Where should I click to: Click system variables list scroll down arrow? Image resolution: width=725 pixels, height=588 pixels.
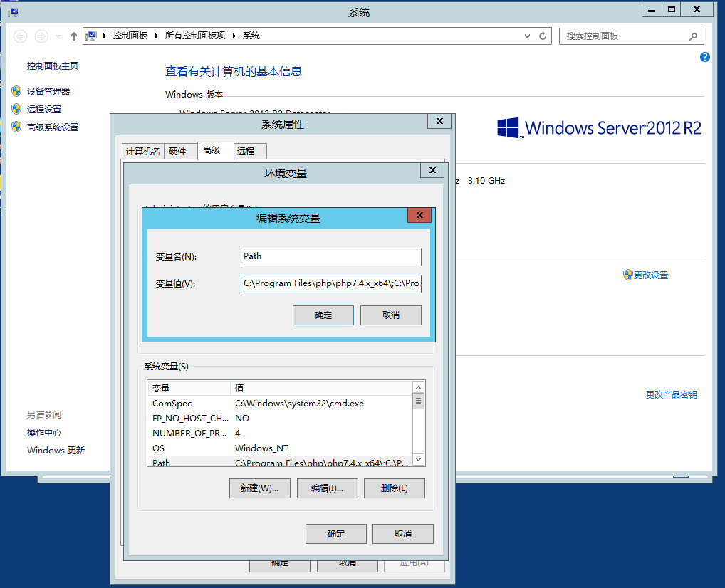419,459
